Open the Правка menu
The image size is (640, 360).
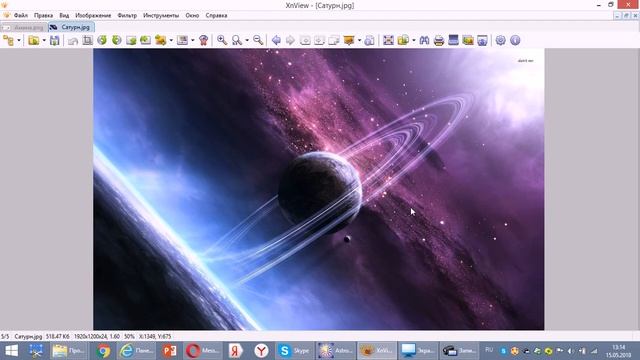[x=43, y=15]
